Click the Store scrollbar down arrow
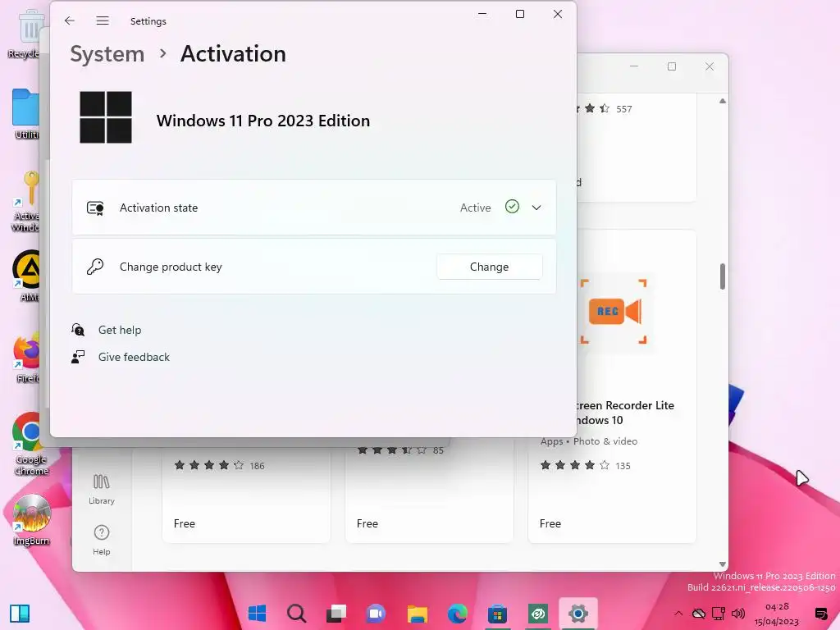Screen dimensions: 840x630 [x=722, y=564]
